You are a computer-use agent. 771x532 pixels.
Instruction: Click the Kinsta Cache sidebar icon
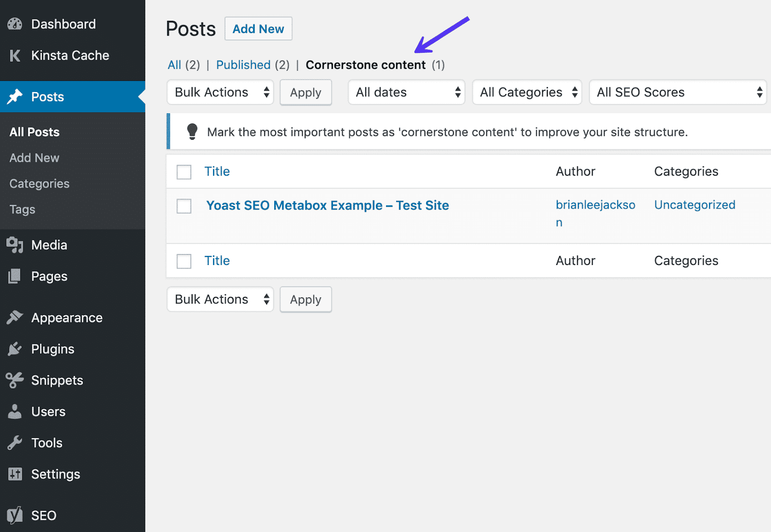coord(15,55)
